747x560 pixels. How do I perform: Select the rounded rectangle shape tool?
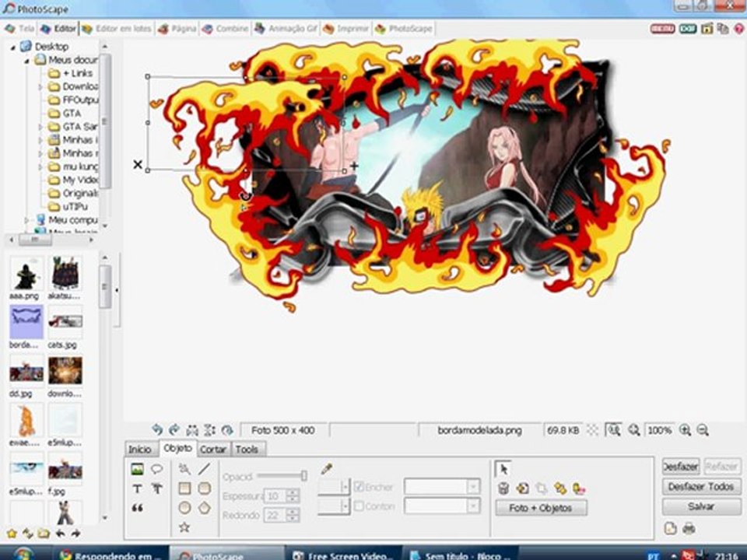tap(205, 488)
